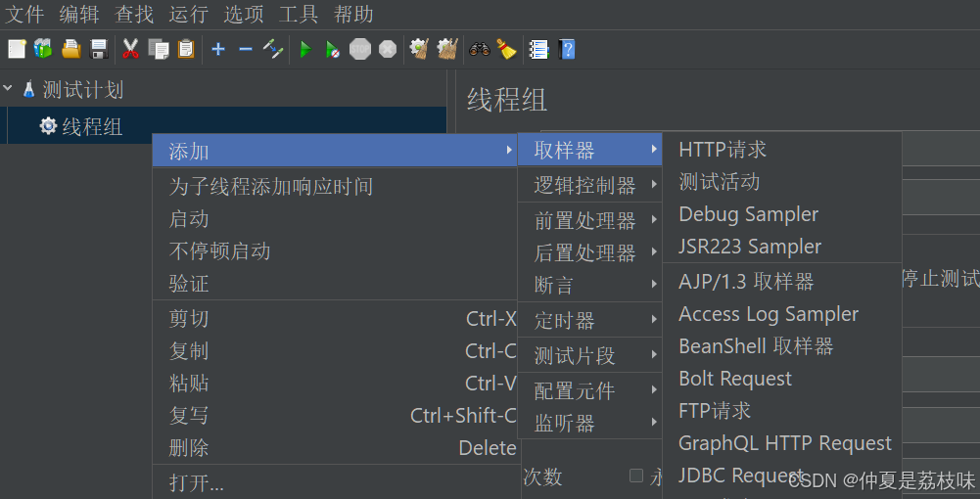Add a BeanShell 取样器
This screenshot has height=499, width=980.
[x=782, y=346]
